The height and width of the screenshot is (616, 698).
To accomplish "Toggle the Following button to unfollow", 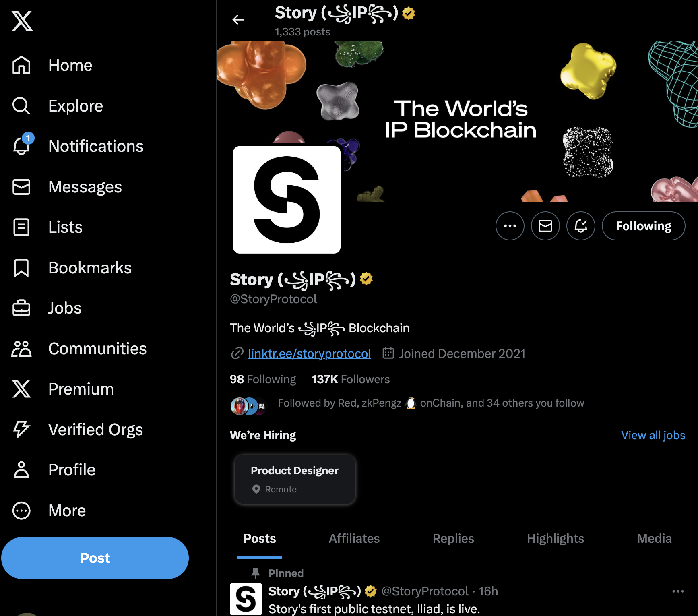I will click(x=643, y=226).
